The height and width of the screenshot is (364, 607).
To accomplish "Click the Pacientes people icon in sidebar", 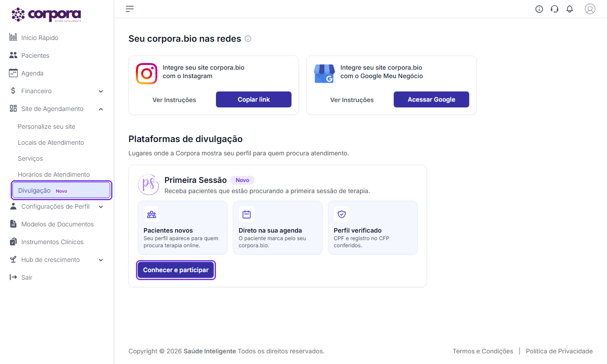I will point(13,55).
